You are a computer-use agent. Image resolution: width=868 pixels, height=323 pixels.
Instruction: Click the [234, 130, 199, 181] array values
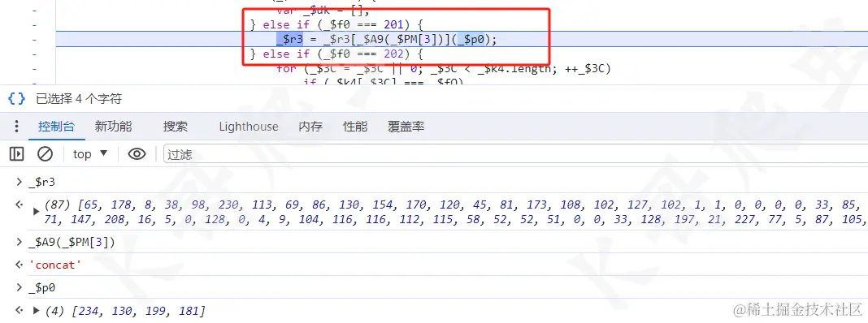point(138,311)
